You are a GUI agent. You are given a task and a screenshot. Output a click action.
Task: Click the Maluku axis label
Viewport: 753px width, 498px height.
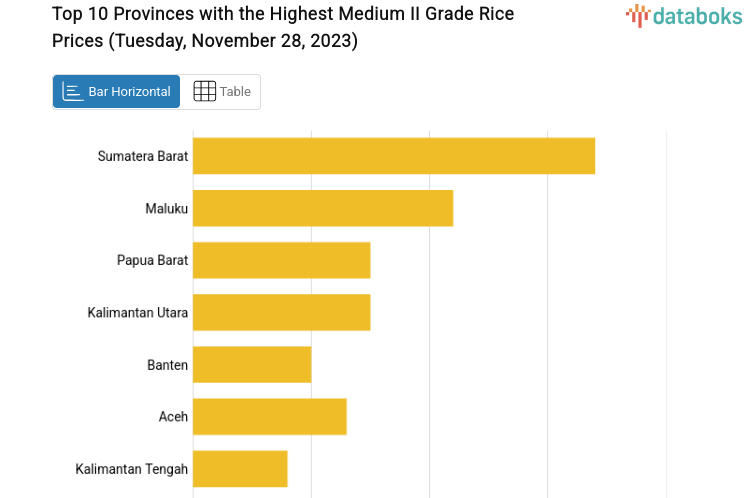click(166, 208)
